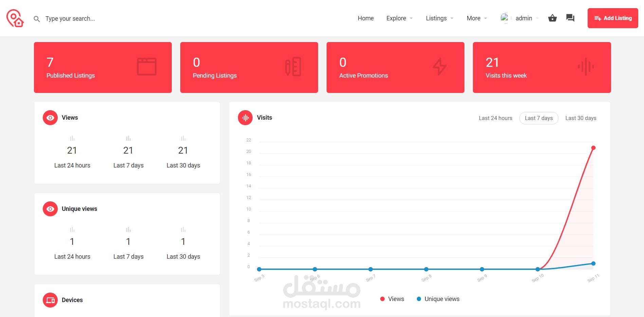Click the Sep 11 Unique views data point
644x317 pixels.
pyautogui.click(x=593, y=263)
